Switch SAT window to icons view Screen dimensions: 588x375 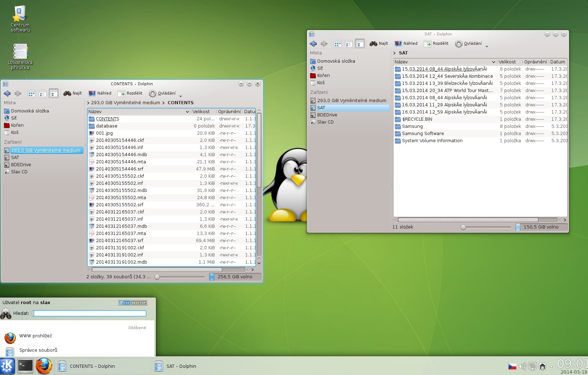pos(338,44)
